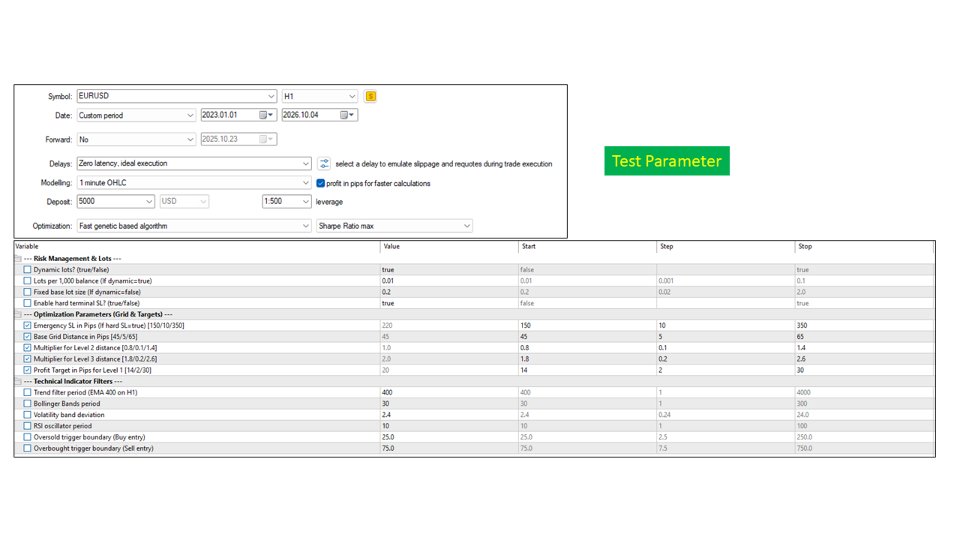This screenshot has height=540, width=960.
Task: Check the RSI oscillator period checkbox
Action: coord(27,426)
